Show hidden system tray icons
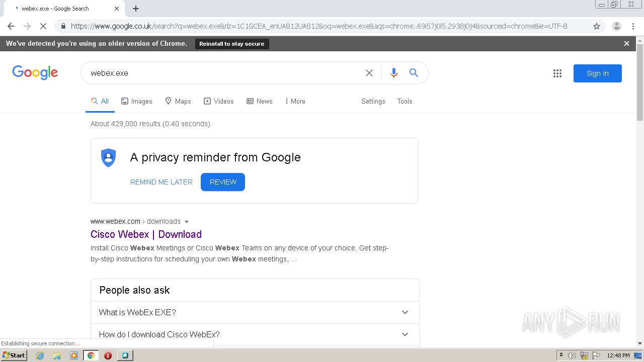Screen dimensions: 644x362 (561, 355)
